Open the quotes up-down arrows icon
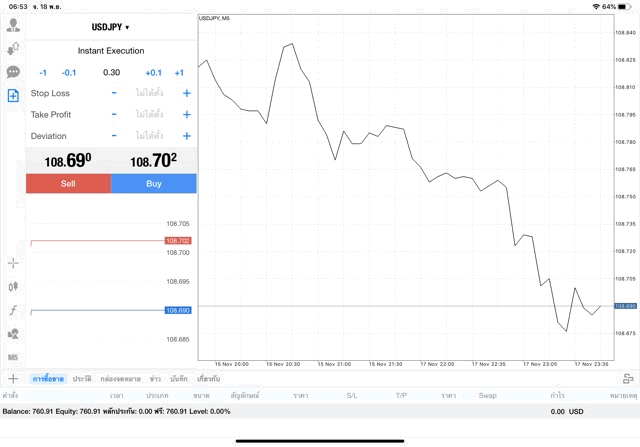The width and height of the screenshot is (640, 447). coord(13,48)
